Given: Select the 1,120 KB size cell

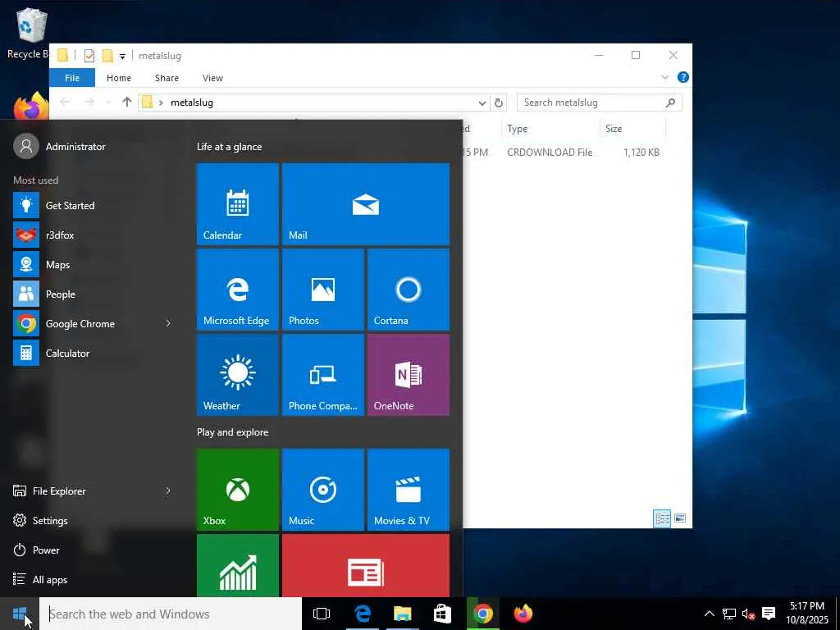Looking at the screenshot, I should [641, 152].
